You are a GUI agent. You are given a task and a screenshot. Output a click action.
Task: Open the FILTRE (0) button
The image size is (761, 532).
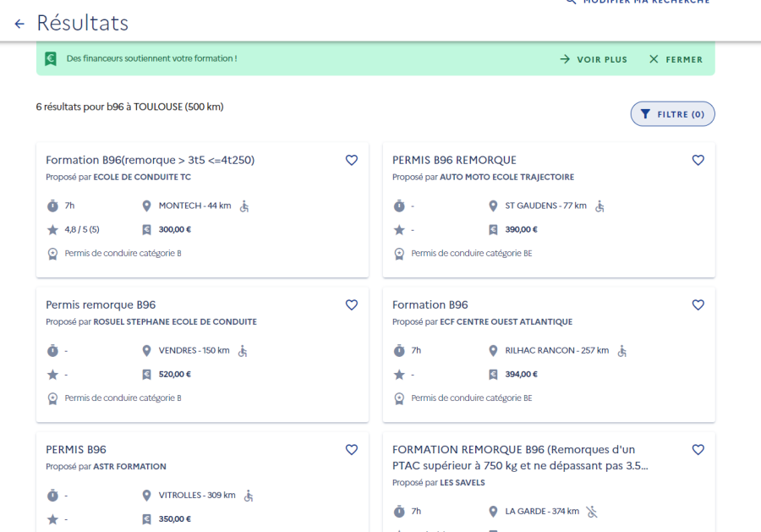(x=672, y=114)
